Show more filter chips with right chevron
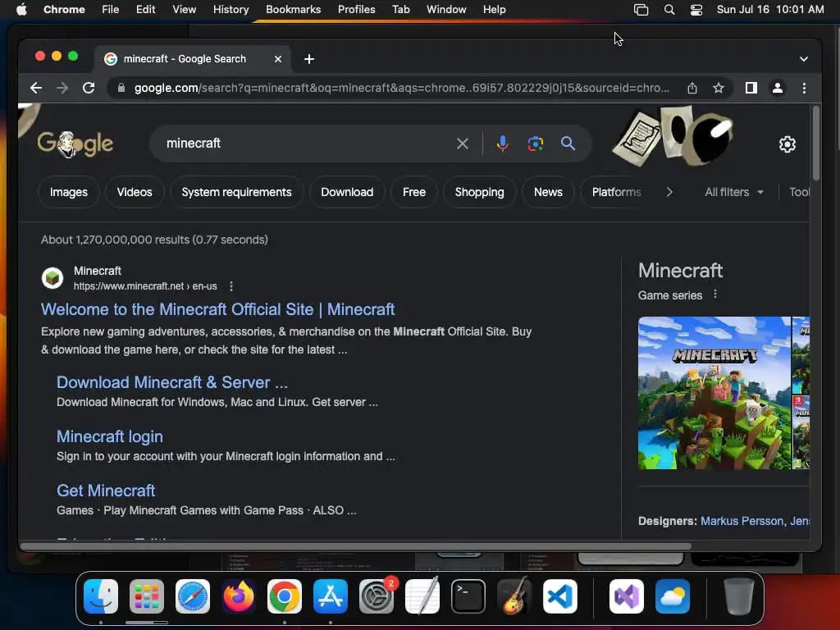The image size is (840, 630). [669, 192]
